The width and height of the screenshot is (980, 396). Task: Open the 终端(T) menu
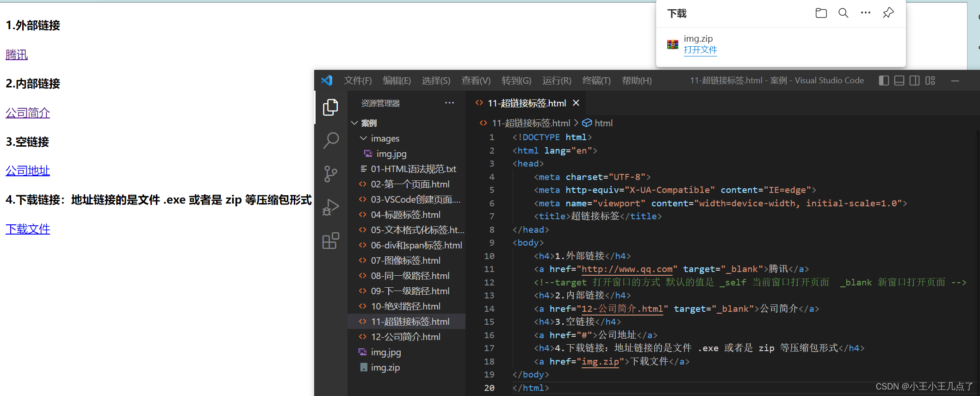(596, 80)
